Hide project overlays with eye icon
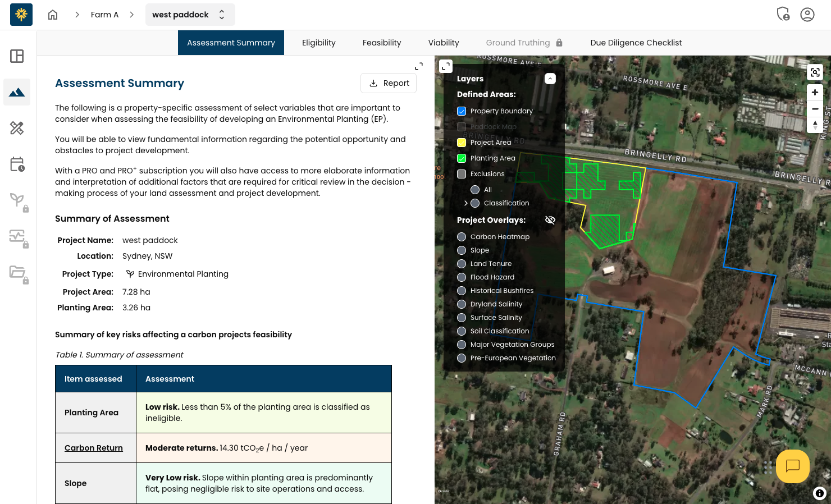Viewport: 831px width, 504px height. coord(550,220)
